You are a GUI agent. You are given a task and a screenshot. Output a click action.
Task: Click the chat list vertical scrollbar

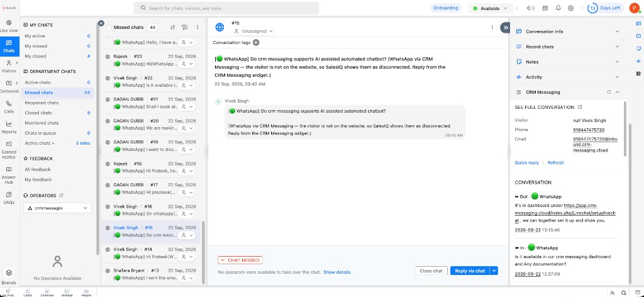tap(203, 252)
